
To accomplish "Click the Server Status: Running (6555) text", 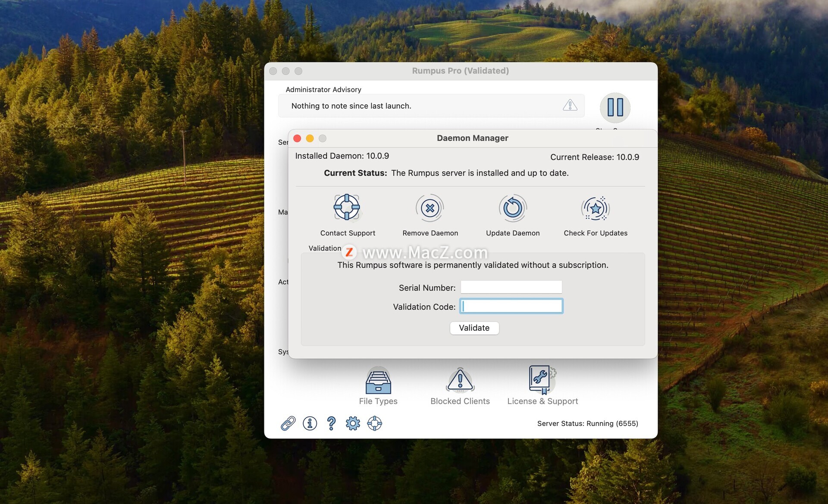I will pyautogui.click(x=587, y=423).
